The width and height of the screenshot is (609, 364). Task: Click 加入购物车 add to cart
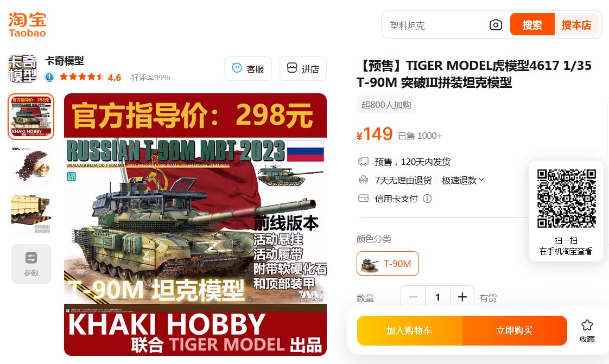click(x=409, y=330)
